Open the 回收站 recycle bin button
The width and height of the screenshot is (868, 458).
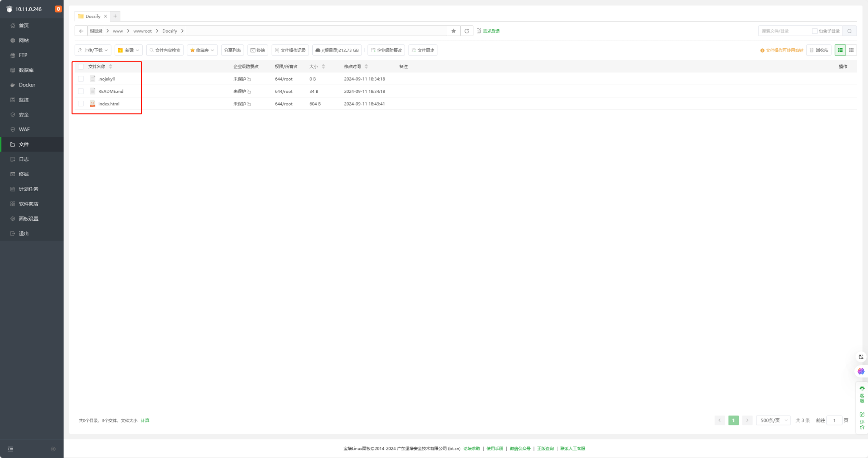[x=818, y=50]
